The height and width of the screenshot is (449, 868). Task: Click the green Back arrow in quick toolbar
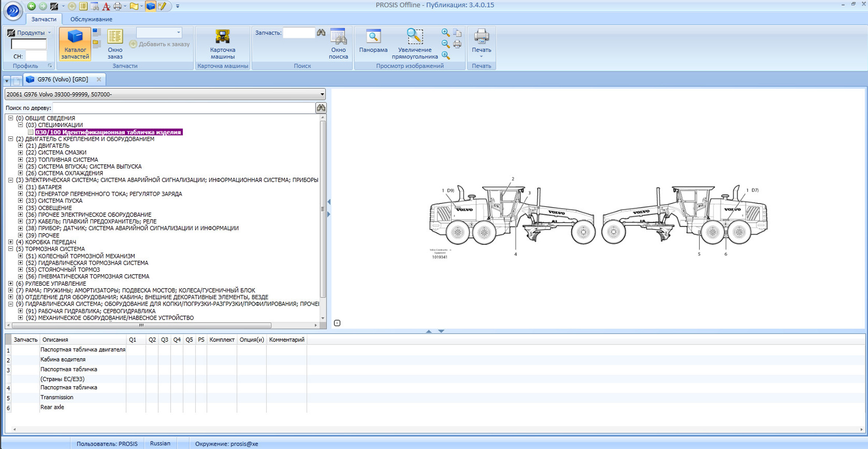click(32, 6)
